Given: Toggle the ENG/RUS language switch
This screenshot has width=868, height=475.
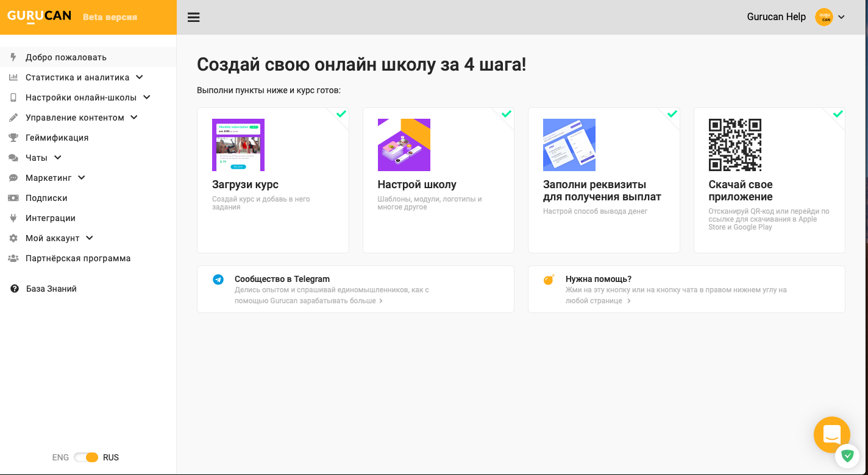Looking at the screenshot, I should click(86, 457).
